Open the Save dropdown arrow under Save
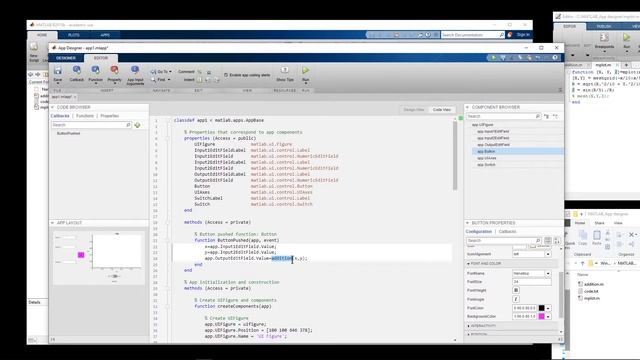This screenshot has width=640, height=360. pyautogui.click(x=58, y=84)
